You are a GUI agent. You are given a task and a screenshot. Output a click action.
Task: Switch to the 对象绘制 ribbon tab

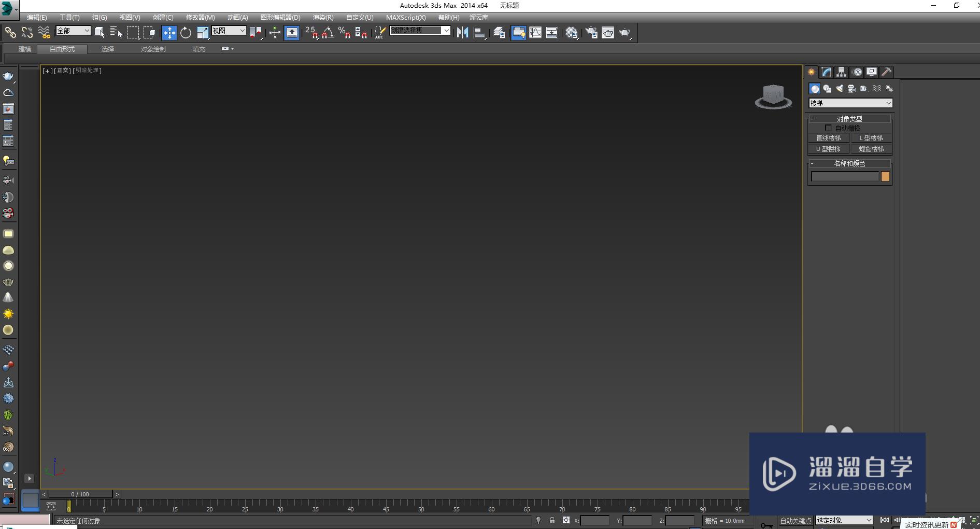(x=153, y=49)
